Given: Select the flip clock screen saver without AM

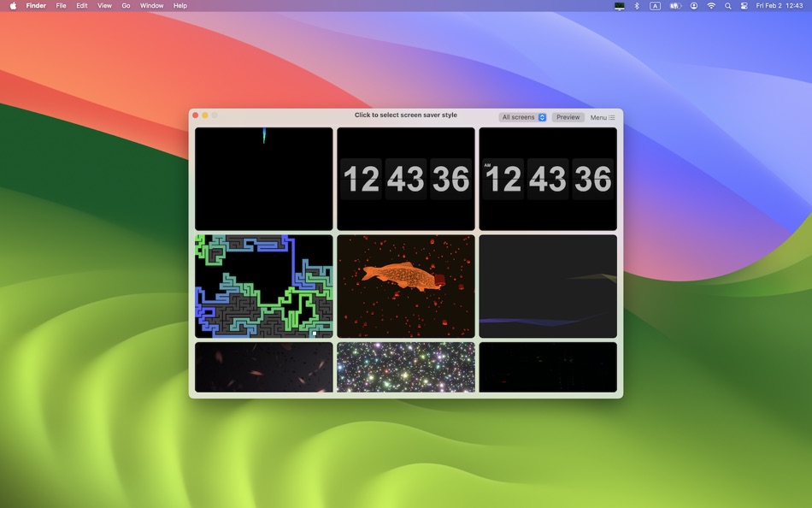Looking at the screenshot, I should (x=406, y=179).
